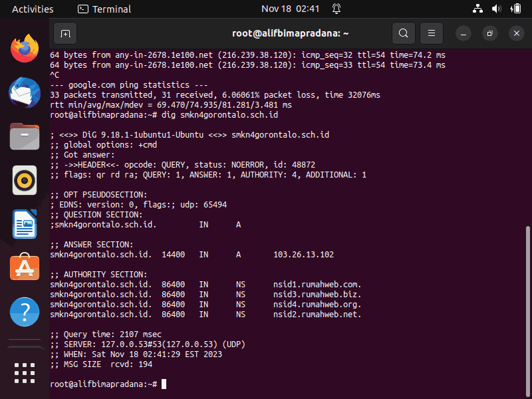The width and height of the screenshot is (532, 399).
Task: Open the terminal hamburger menu
Action: pos(432,33)
